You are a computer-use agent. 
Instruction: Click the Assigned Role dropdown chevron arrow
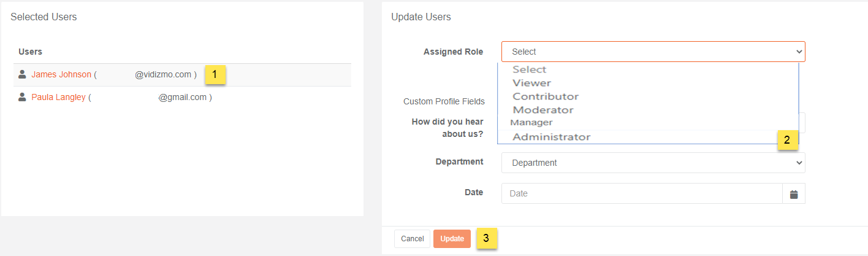point(798,52)
